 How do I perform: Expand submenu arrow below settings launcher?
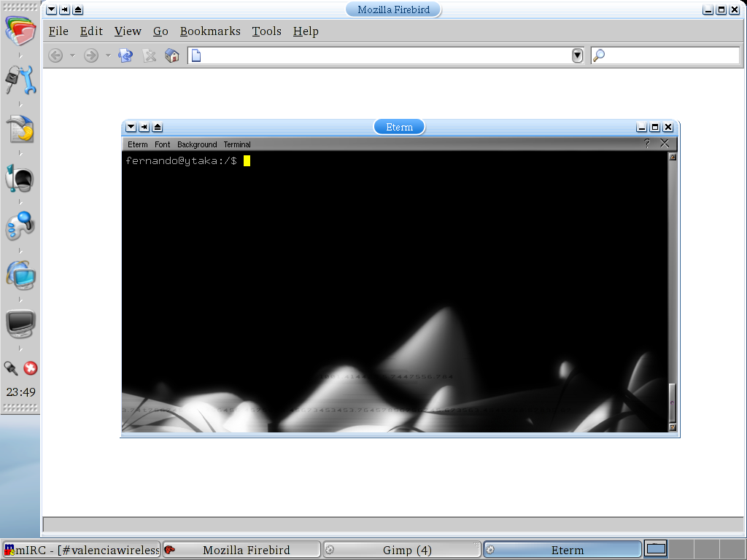click(x=20, y=104)
